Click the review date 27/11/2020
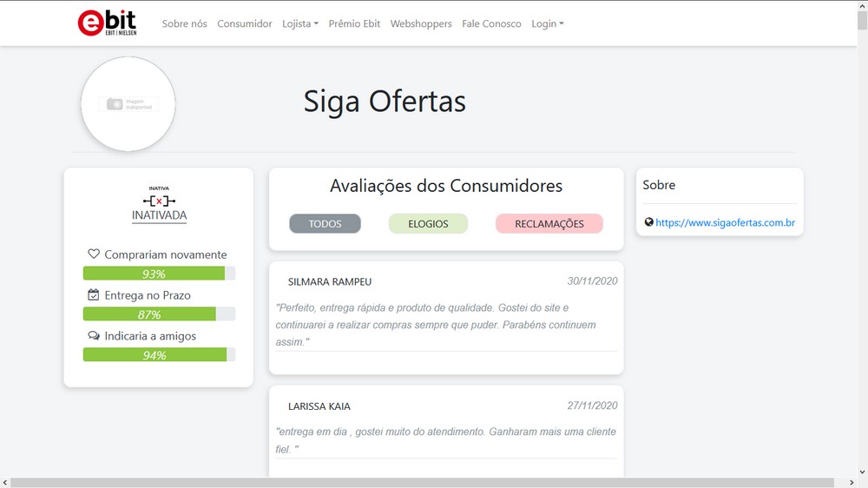Viewport: 868px width, 488px height. pos(592,406)
